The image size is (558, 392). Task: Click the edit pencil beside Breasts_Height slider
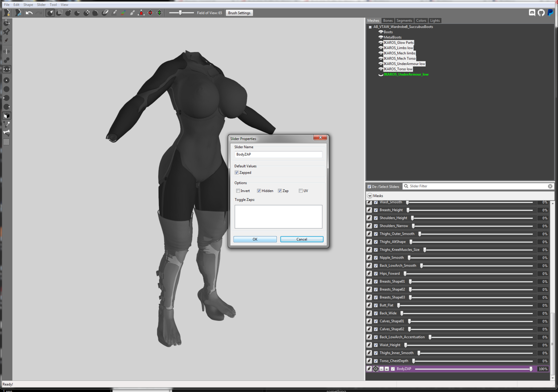pyautogui.click(x=369, y=210)
